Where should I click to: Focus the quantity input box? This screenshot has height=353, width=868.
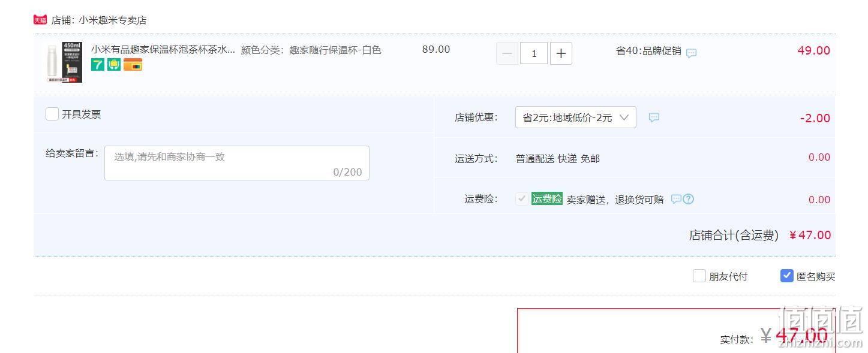[534, 53]
